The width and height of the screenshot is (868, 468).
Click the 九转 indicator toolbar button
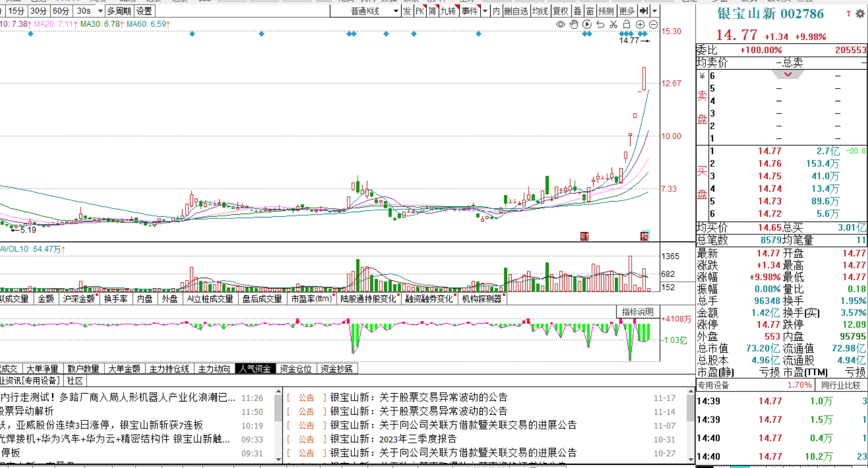tap(448, 11)
